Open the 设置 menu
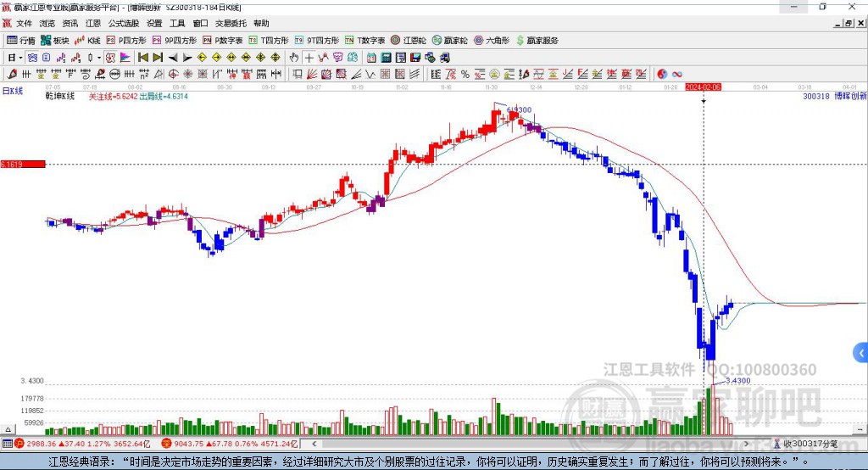Screen dimensions: 868x470 point(154,23)
